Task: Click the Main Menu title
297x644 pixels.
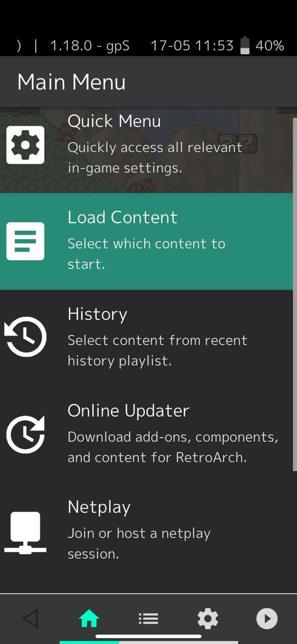Action: point(71,82)
